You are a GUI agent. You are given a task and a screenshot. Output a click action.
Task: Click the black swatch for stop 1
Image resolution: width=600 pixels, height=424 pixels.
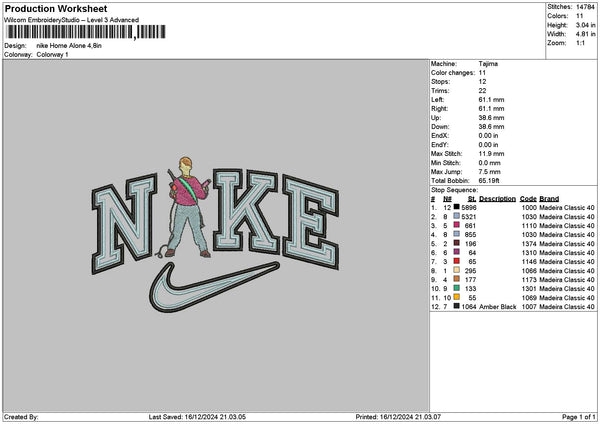(457, 207)
